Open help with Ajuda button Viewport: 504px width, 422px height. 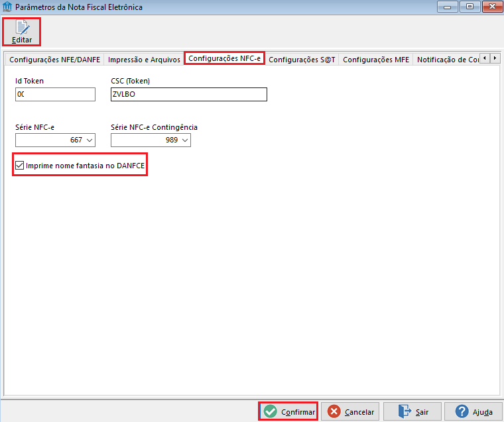(473, 411)
